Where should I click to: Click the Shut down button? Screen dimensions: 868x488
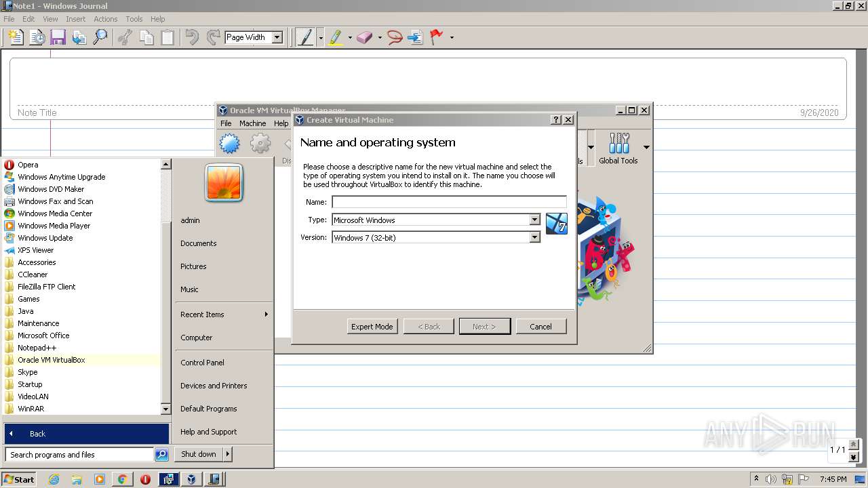[199, 454]
